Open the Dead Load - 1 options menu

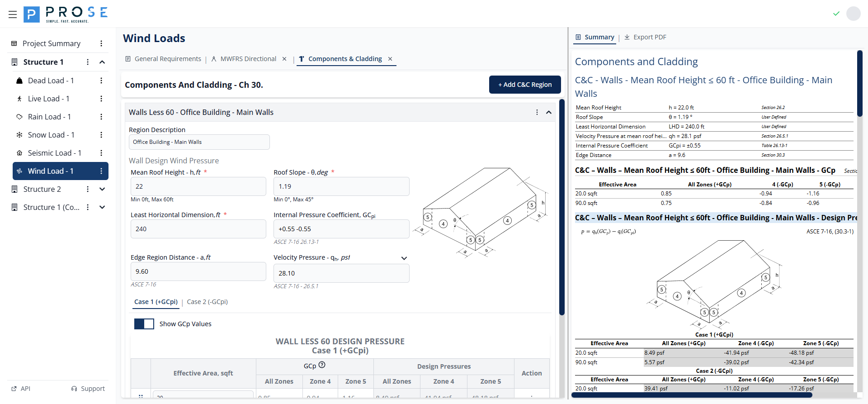tap(101, 81)
